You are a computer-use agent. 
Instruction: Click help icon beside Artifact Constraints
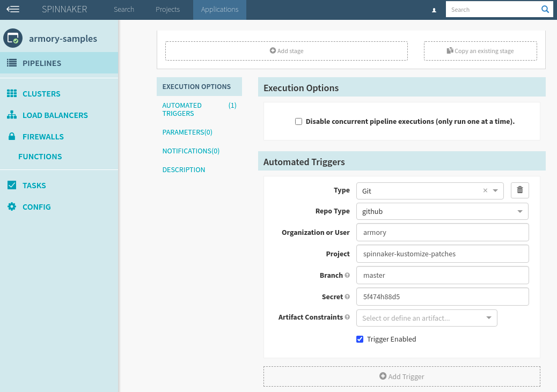click(x=347, y=317)
